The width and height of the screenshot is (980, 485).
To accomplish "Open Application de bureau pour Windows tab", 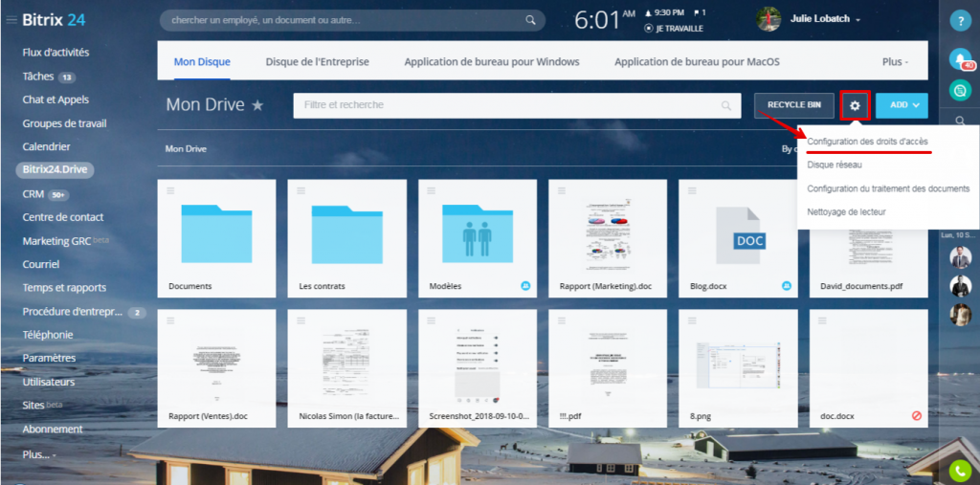I will (492, 62).
